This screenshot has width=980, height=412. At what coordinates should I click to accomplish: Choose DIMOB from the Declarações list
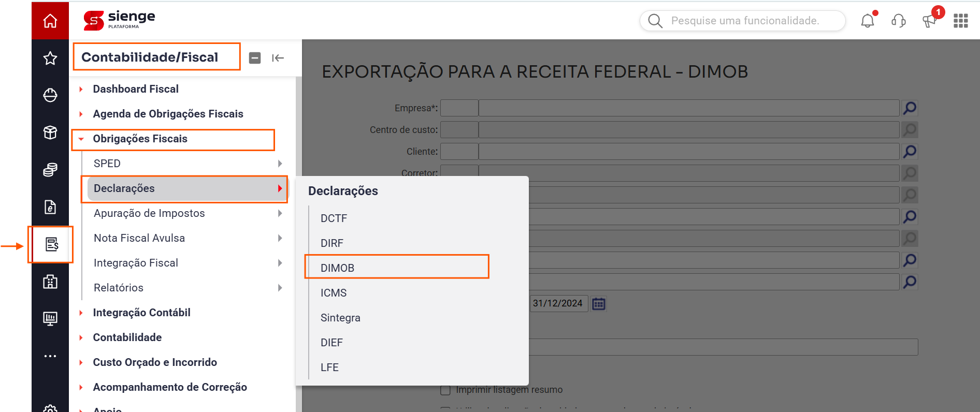337,268
